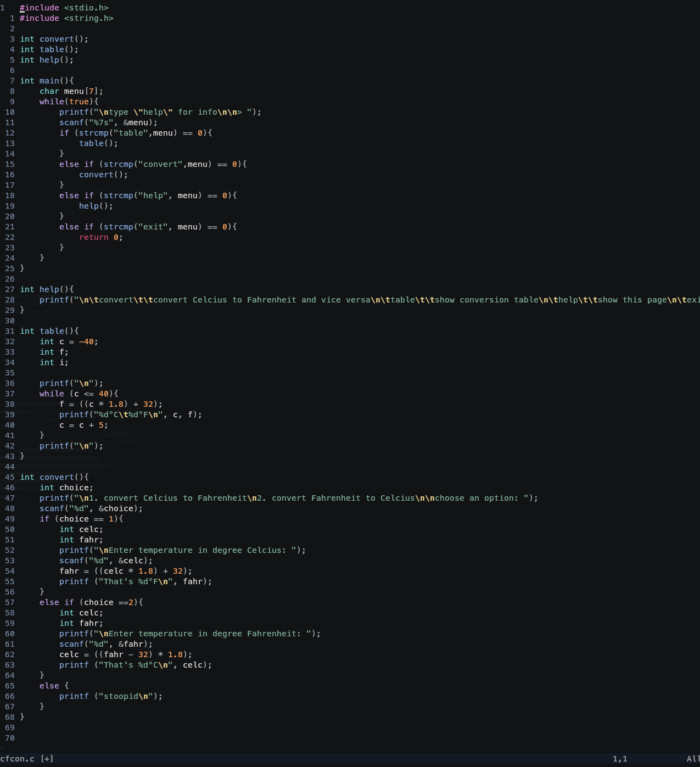Click the 'All' scroll indicator in status line

(x=693, y=759)
